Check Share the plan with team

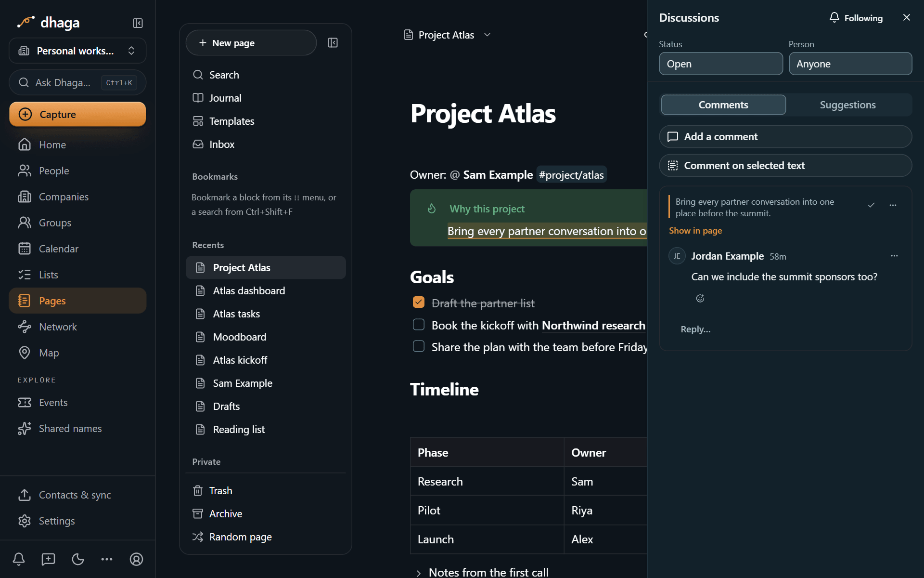pos(419,346)
